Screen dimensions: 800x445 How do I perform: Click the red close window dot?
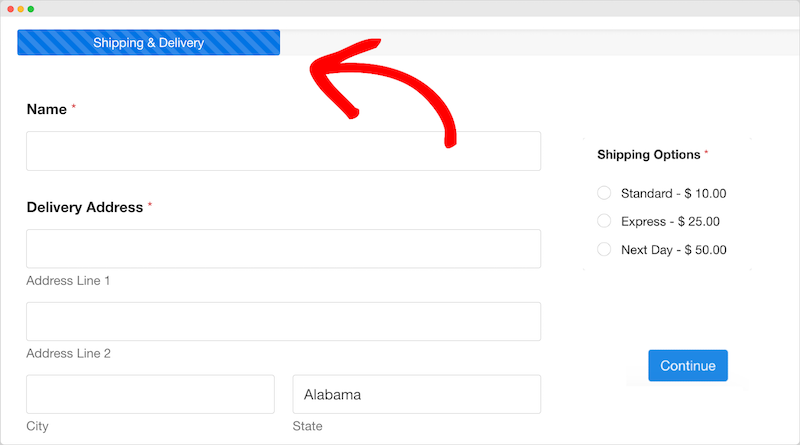pyautogui.click(x=10, y=9)
